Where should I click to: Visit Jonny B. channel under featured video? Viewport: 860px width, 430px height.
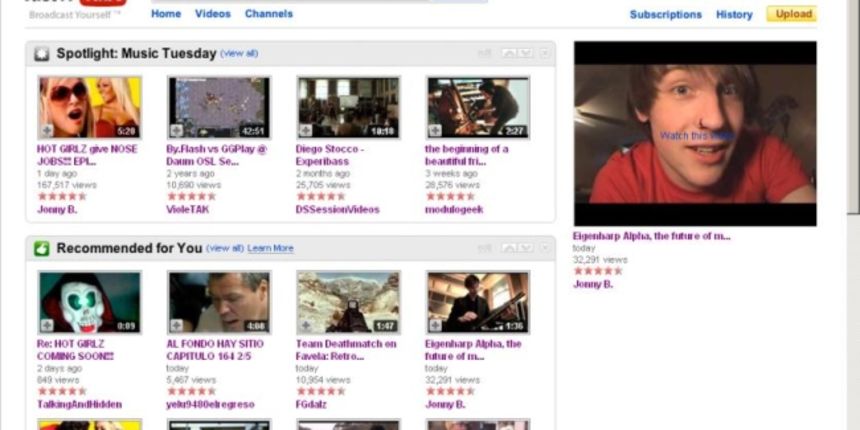(x=593, y=284)
